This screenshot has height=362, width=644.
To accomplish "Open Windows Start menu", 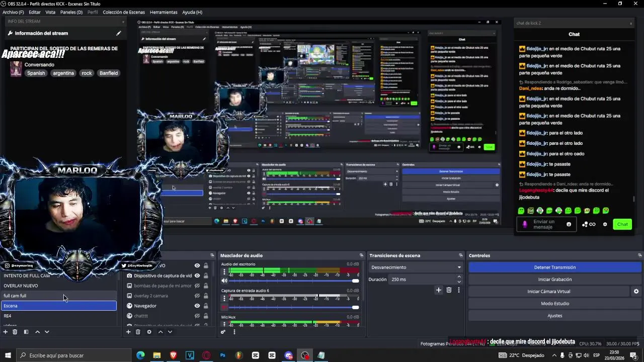I will click(x=8, y=355).
